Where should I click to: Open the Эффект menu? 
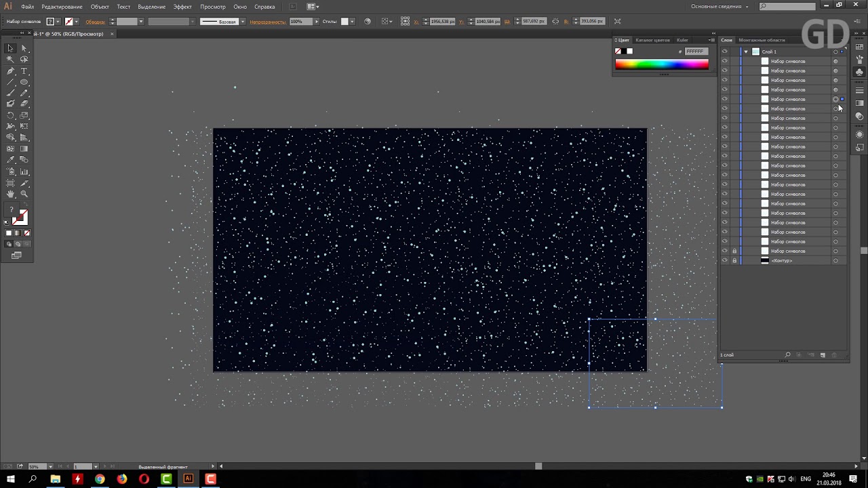click(x=182, y=6)
